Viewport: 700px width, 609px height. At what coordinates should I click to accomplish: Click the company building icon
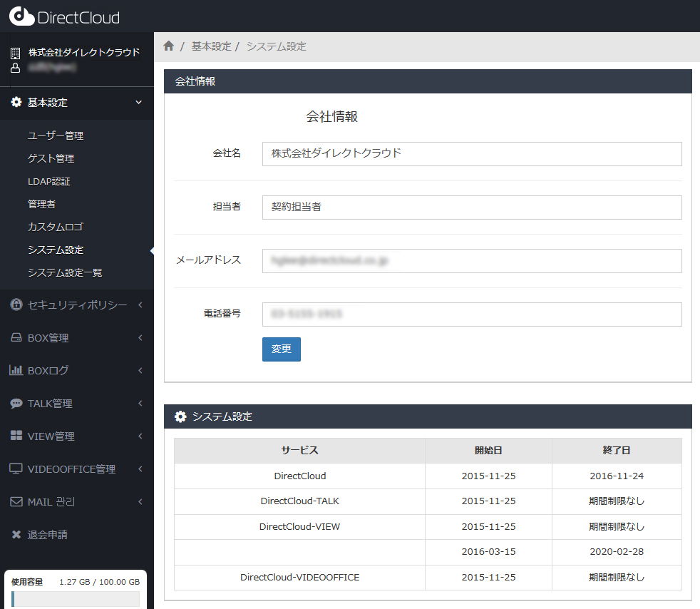[x=15, y=53]
